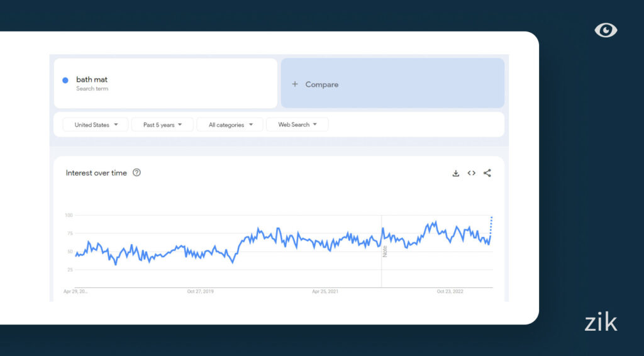The height and width of the screenshot is (356, 644).
Task: Click the blue dot beside bath mat
Action: click(x=65, y=81)
